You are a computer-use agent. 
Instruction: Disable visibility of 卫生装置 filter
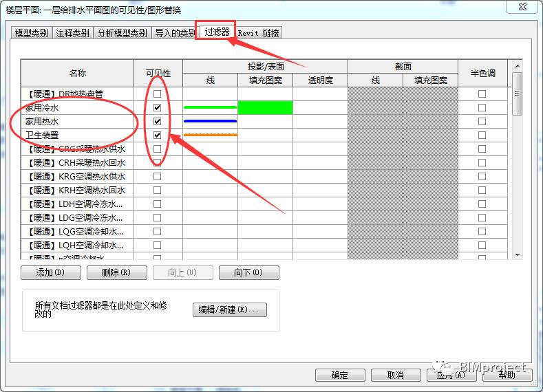(x=158, y=135)
